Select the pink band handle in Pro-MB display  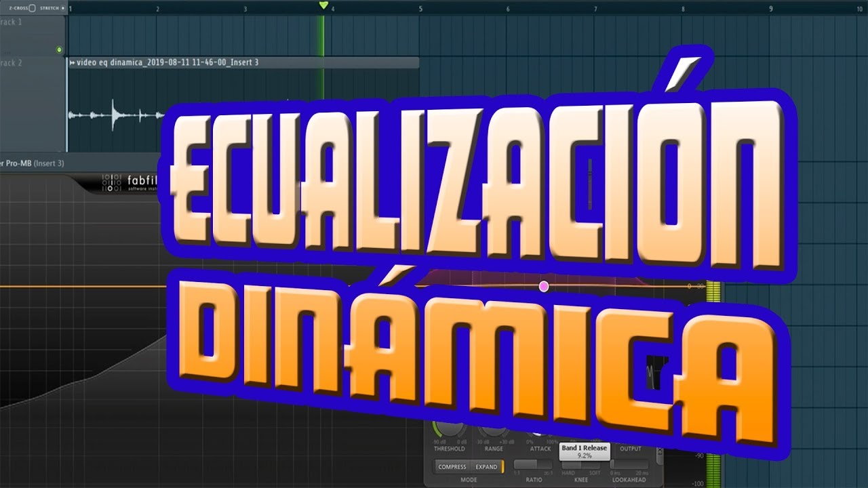coord(543,287)
